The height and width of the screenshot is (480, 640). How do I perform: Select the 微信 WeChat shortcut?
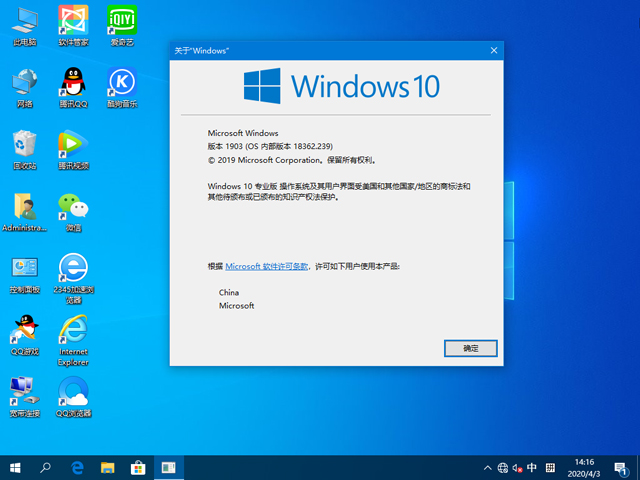coord(73,212)
